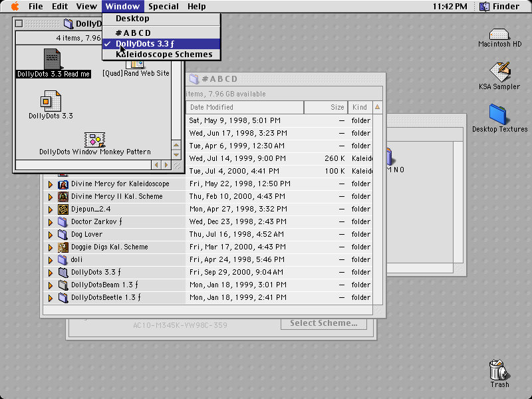
Task: Click the Finder application menu icon
Action: click(484, 7)
